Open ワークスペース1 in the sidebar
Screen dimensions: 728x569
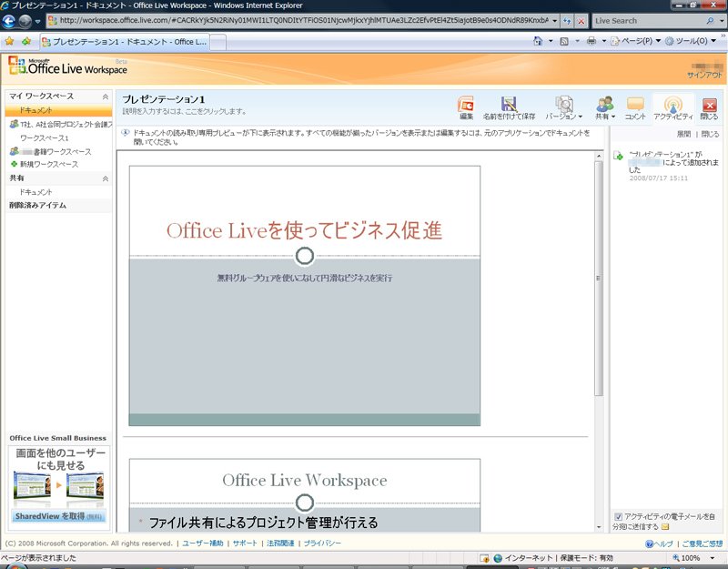pos(44,138)
